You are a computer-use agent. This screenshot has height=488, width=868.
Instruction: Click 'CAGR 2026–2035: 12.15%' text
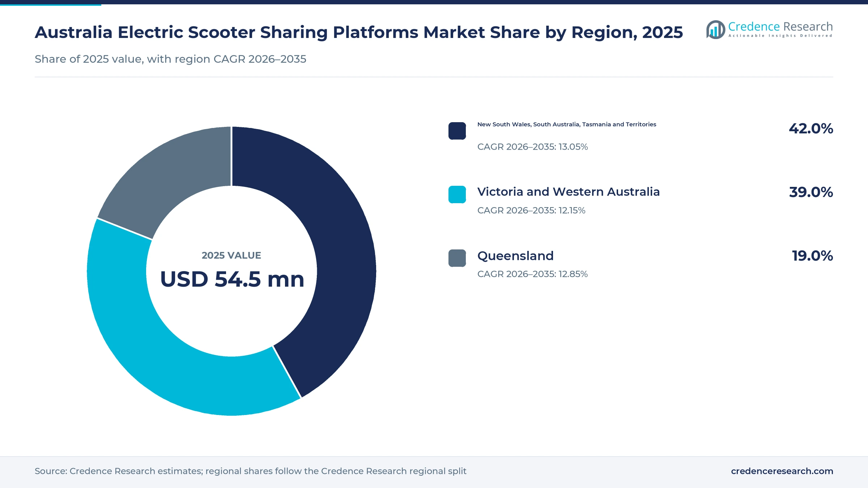[531, 210]
